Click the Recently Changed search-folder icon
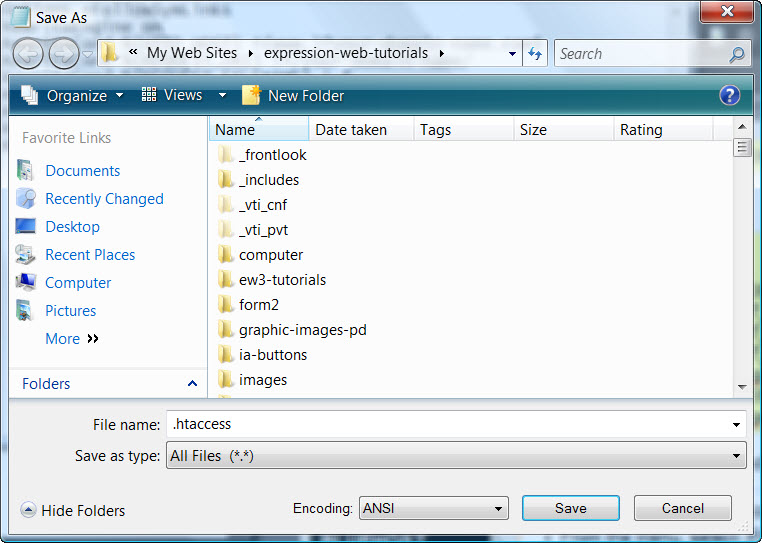762x543 pixels. tap(25, 198)
